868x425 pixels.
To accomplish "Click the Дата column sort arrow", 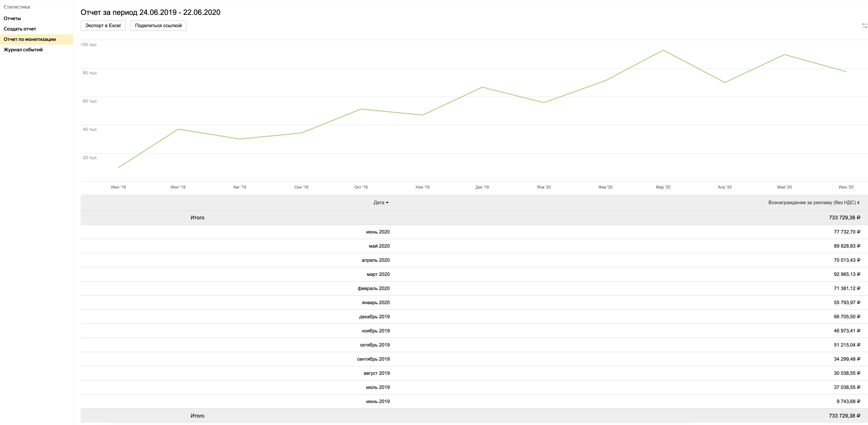I will pyautogui.click(x=387, y=203).
